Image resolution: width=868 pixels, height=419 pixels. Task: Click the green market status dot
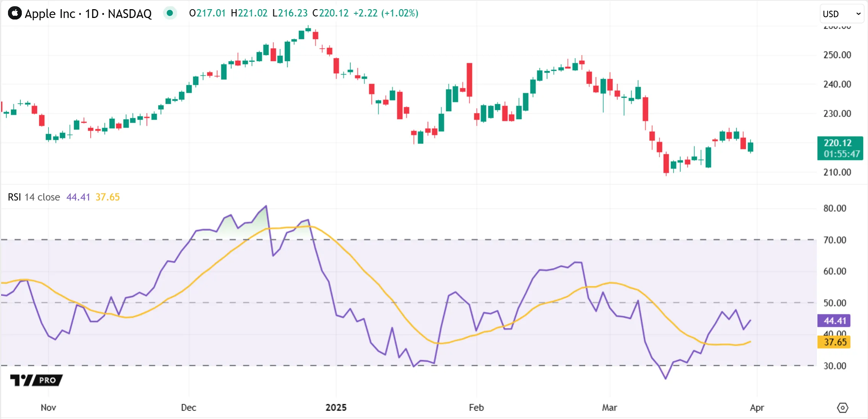click(170, 13)
